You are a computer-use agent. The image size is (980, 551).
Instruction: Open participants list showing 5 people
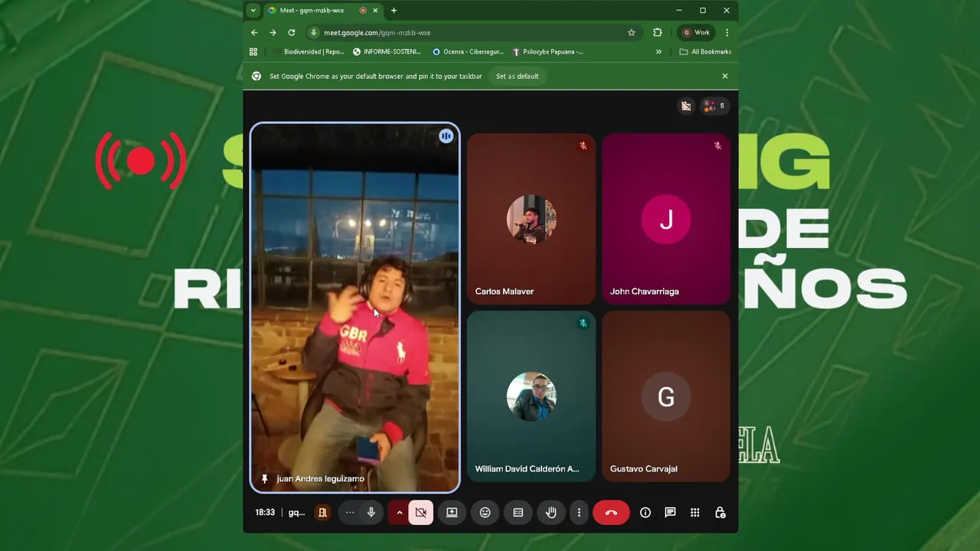point(714,106)
